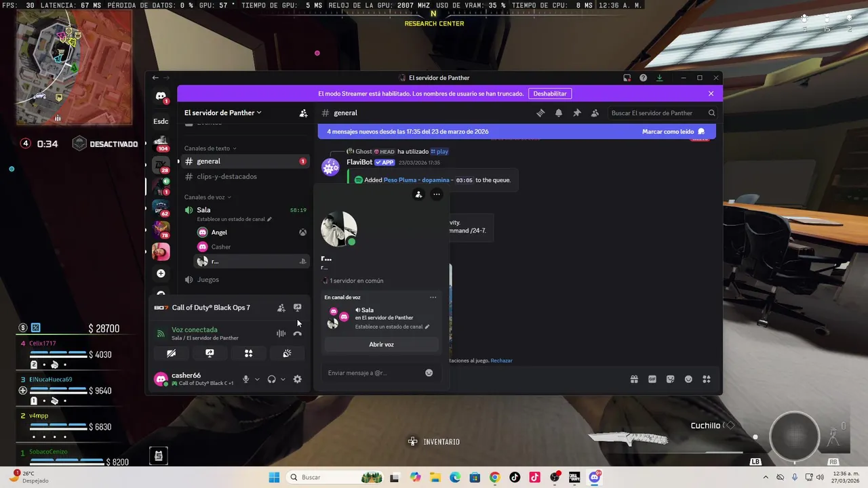
Task: Open sticker picker in message bar
Action: 670,380
